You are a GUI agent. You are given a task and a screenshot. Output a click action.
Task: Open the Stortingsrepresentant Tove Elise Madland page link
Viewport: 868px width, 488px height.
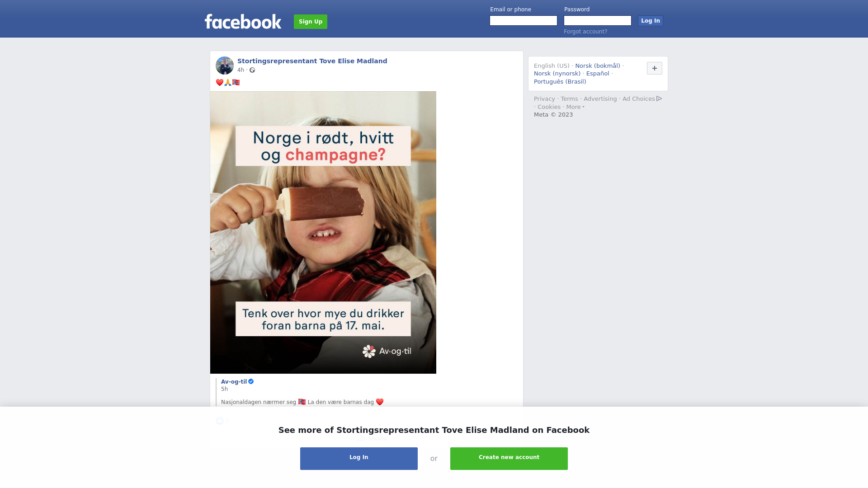tap(312, 61)
